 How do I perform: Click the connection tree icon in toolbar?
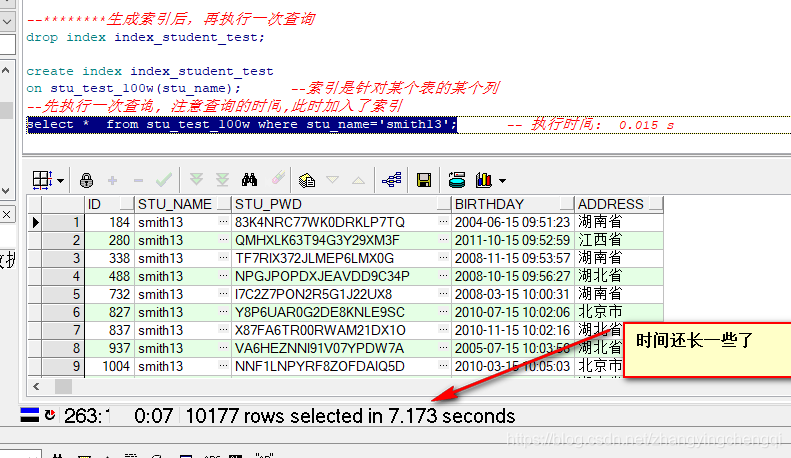391,180
